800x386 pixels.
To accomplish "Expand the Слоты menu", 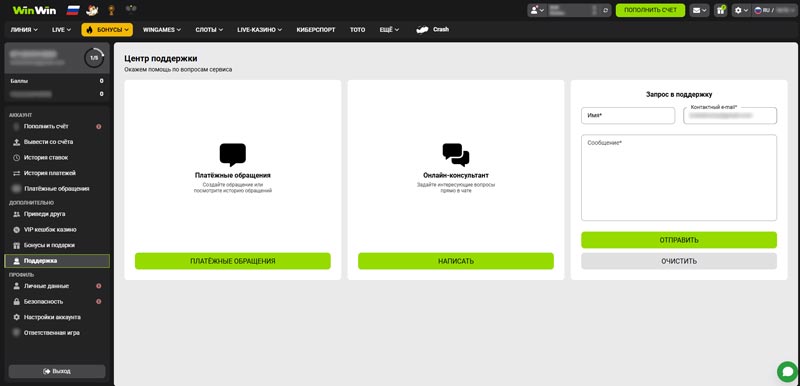I will pos(209,30).
